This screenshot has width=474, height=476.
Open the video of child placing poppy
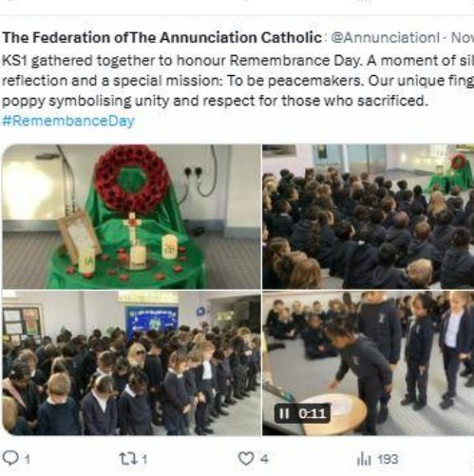tap(369, 363)
